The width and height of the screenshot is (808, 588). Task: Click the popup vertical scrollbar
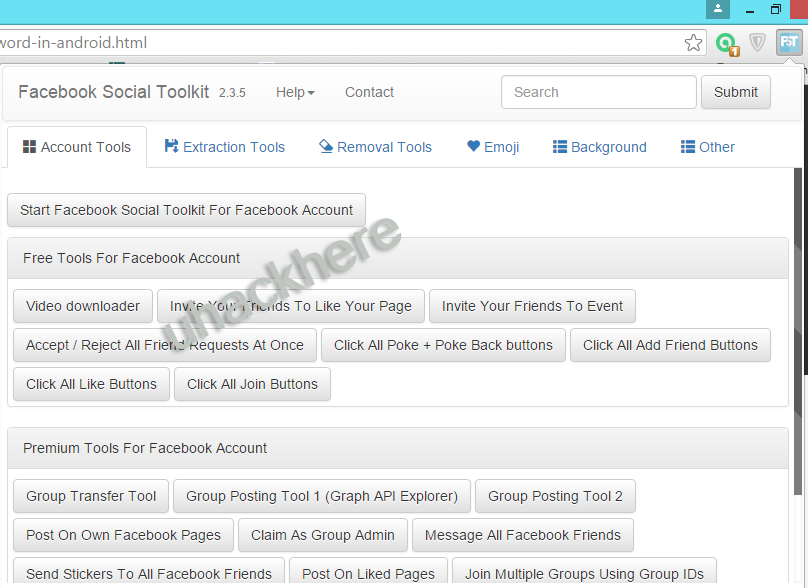(x=798, y=330)
